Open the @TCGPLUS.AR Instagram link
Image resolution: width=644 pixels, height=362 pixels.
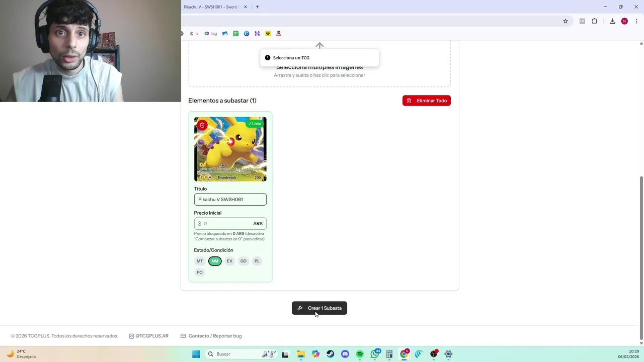click(x=148, y=336)
